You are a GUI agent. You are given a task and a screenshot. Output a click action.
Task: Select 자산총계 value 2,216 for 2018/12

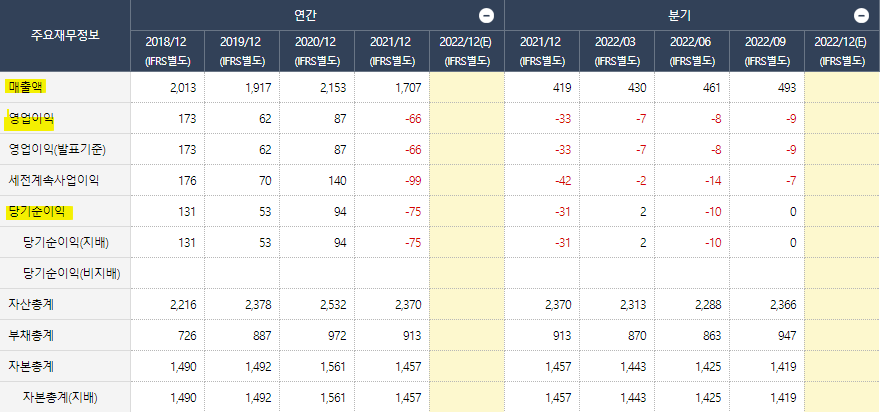(183, 305)
